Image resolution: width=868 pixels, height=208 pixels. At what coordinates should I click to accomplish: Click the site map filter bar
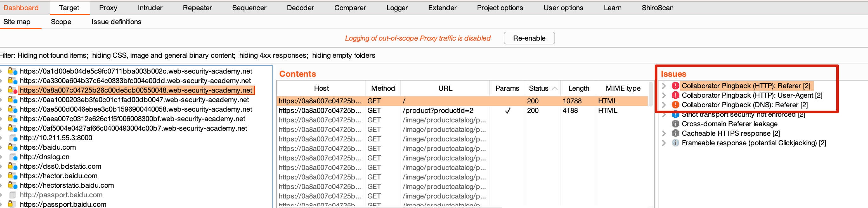188,55
